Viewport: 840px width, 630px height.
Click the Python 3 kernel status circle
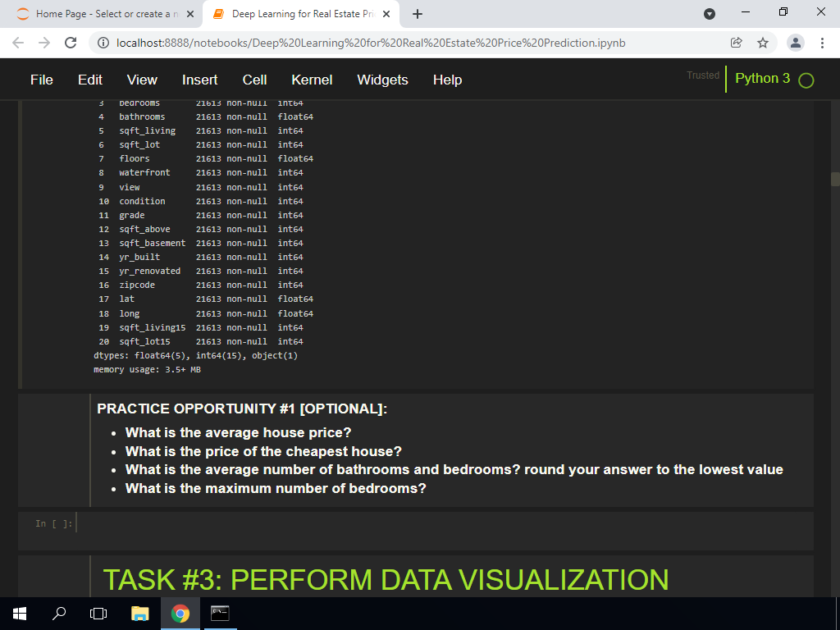[x=806, y=80]
